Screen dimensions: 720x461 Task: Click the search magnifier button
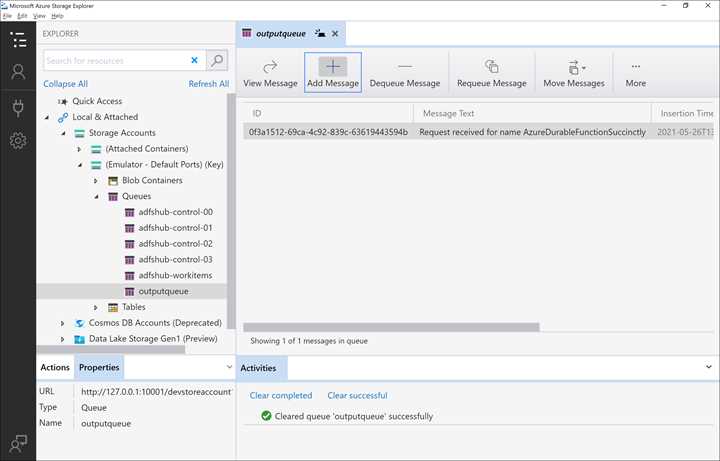tap(217, 60)
